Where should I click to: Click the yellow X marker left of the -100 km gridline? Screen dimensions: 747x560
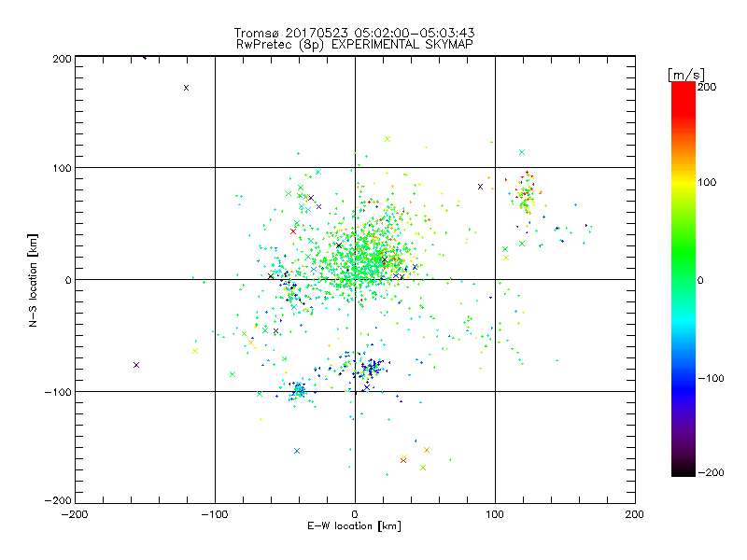pyautogui.click(x=195, y=351)
